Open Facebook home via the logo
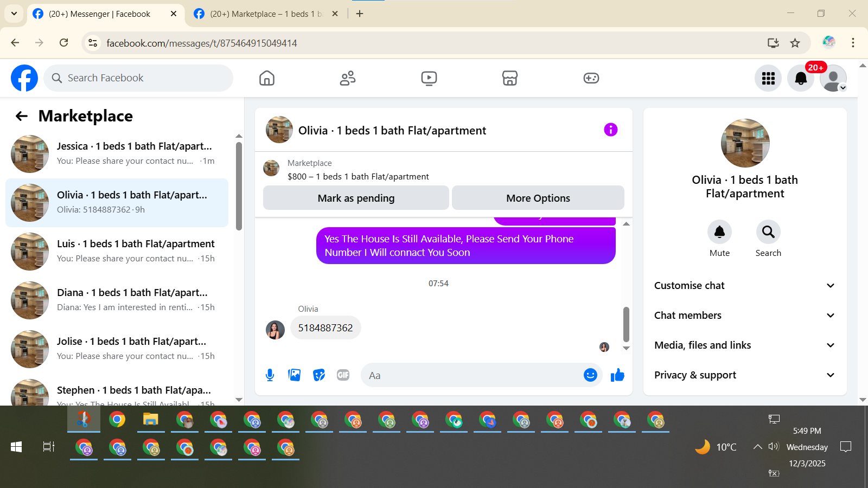 pyautogui.click(x=24, y=78)
